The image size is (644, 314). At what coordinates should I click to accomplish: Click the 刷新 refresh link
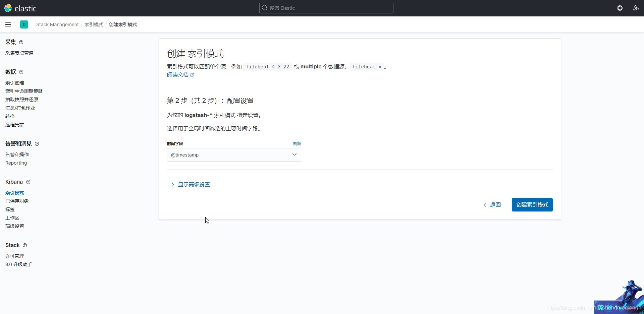(x=297, y=143)
